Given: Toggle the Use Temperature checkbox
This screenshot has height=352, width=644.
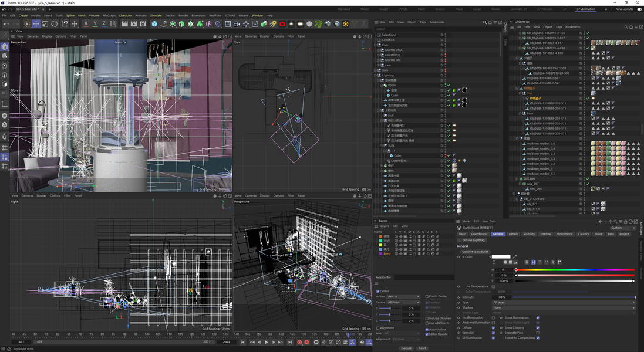Looking at the screenshot, I should pyautogui.click(x=493, y=286).
